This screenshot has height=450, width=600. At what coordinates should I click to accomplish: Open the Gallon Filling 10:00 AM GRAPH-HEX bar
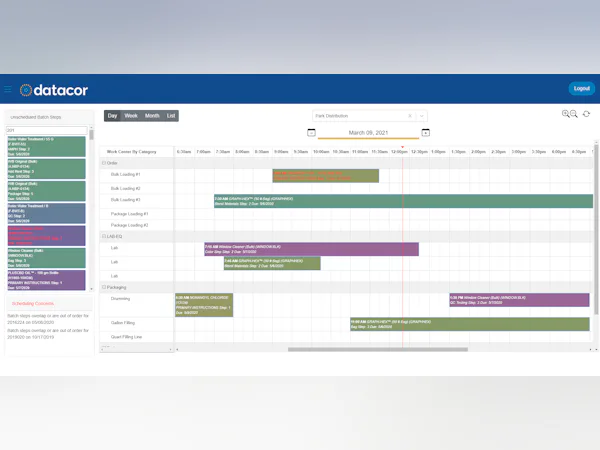click(470, 324)
